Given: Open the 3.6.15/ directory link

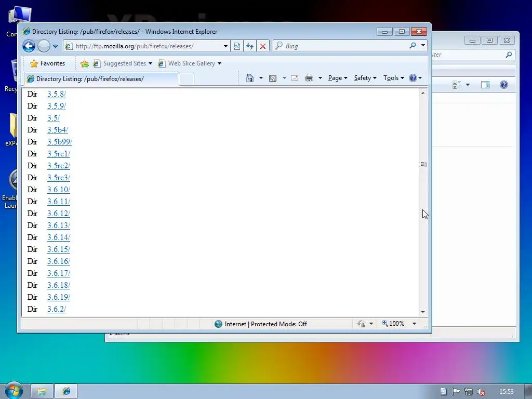Looking at the screenshot, I should (58, 249).
